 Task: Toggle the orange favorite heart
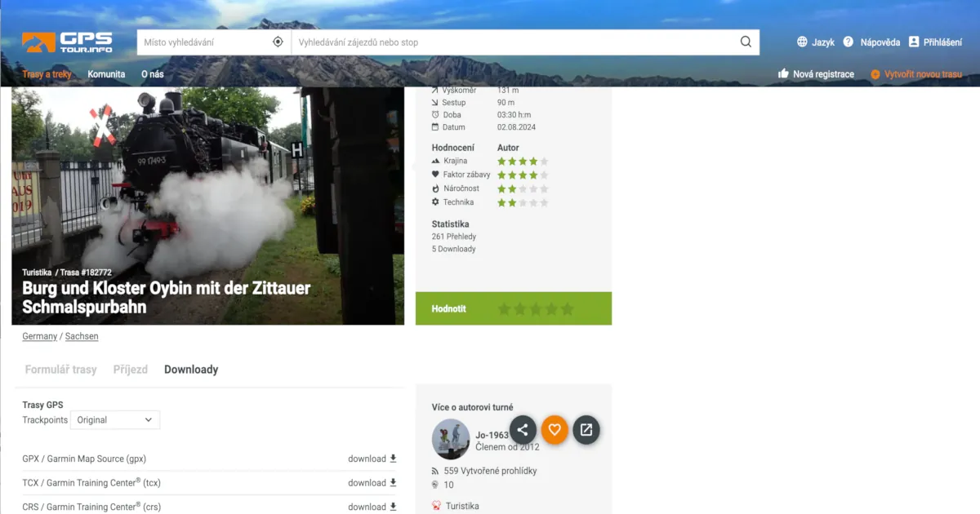(555, 430)
